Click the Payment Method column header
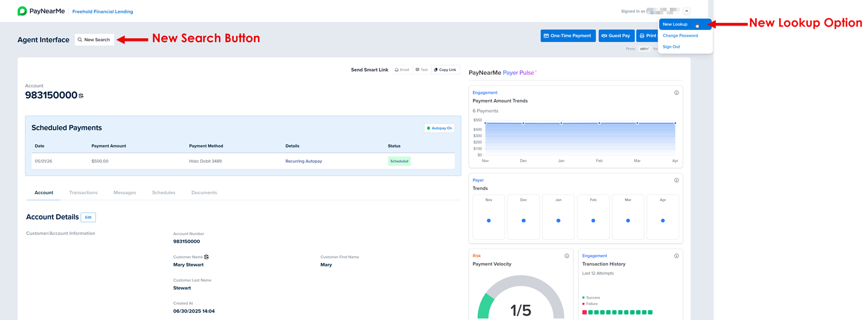Screen dimensions: 868x320 206,146
